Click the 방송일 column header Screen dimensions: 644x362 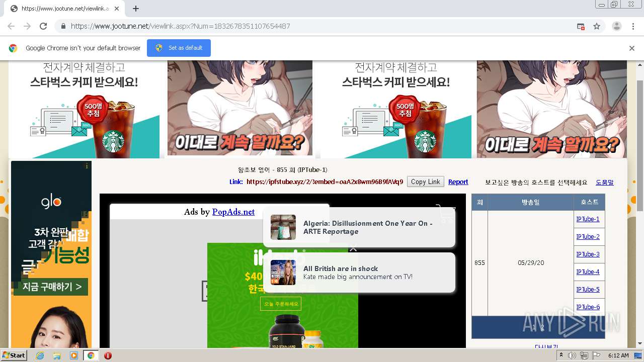pyautogui.click(x=530, y=202)
